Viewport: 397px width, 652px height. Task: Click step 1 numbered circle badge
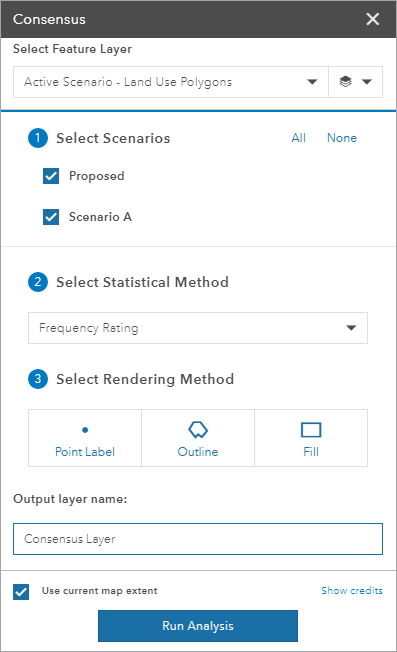(x=38, y=138)
